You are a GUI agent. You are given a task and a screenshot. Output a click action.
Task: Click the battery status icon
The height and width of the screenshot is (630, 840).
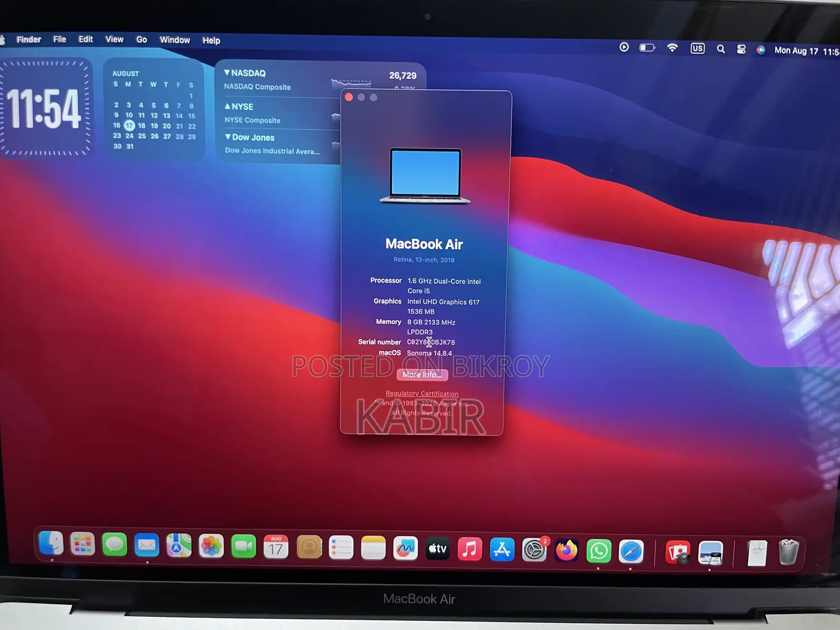pyautogui.click(x=647, y=48)
